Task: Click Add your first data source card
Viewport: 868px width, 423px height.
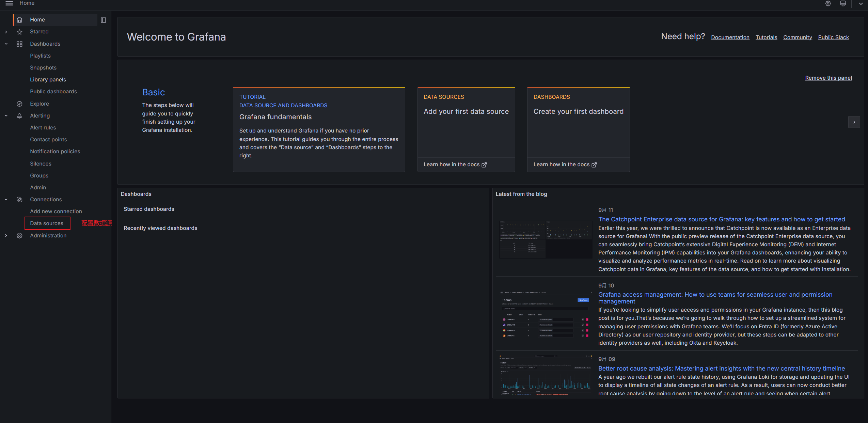Action: [x=466, y=123]
